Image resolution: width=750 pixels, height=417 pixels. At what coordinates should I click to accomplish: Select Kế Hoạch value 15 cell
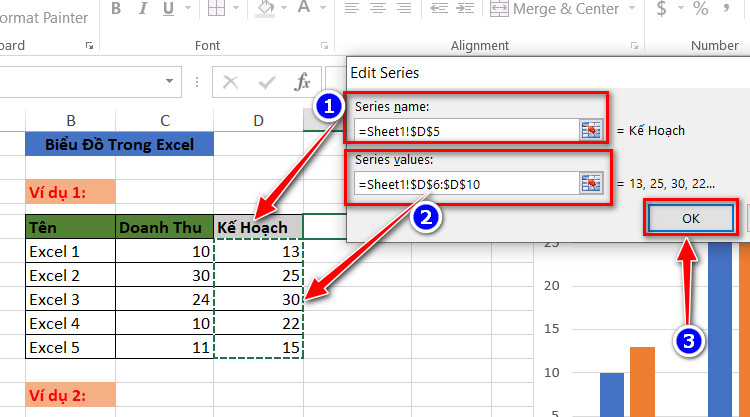258,347
